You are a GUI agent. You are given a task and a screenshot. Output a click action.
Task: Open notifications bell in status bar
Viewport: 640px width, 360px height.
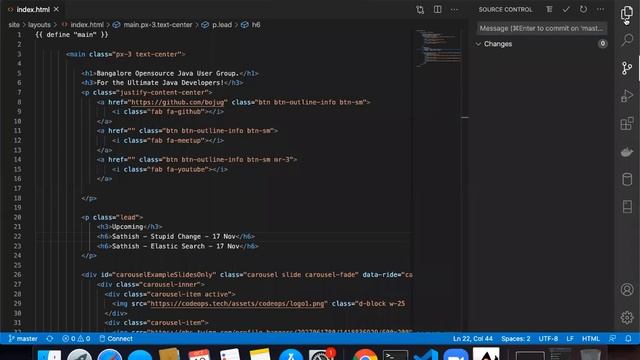pos(628,338)
